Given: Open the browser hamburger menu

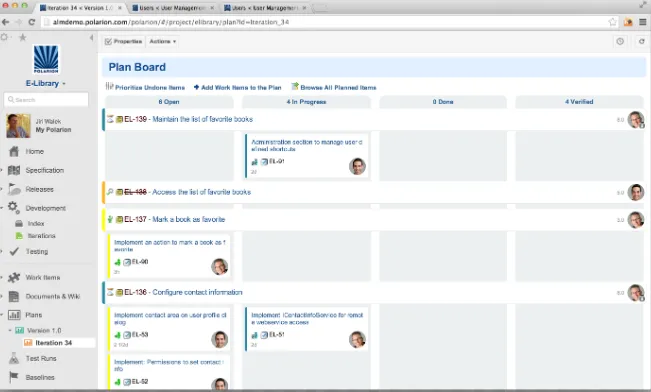Looking at the screenshot, I should coord(643,22).
